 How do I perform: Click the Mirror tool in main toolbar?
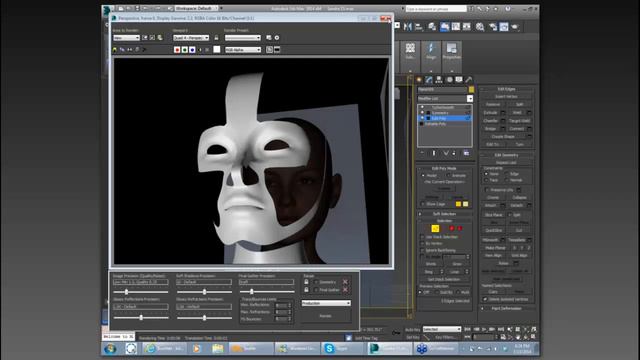(x=408, y=27)
